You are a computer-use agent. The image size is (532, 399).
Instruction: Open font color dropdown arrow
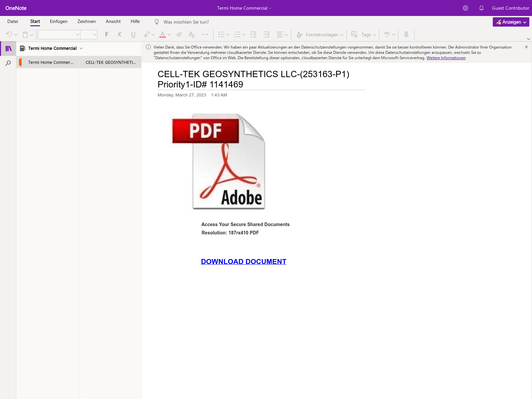(x=169, y=35)
